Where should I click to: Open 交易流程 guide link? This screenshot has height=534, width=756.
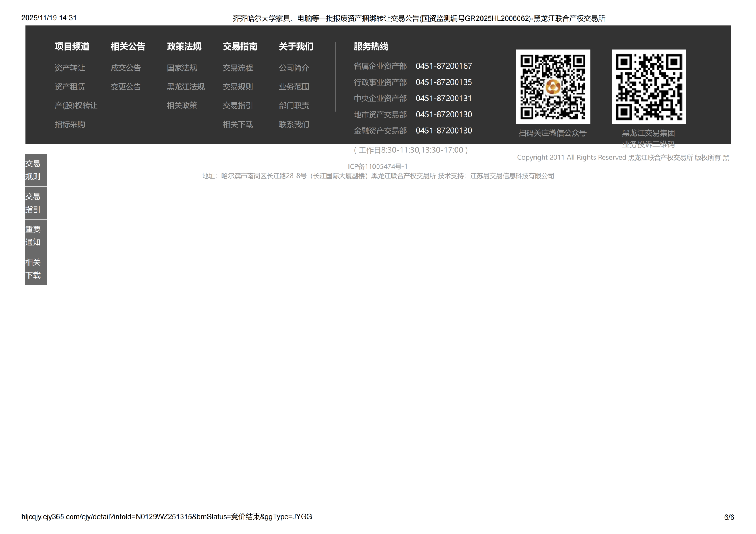pos(238,68)
